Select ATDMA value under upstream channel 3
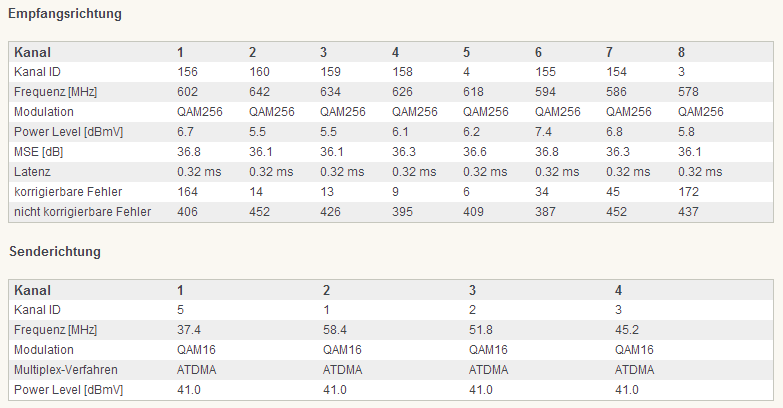 pyautogui.click(x=488, y=370)
